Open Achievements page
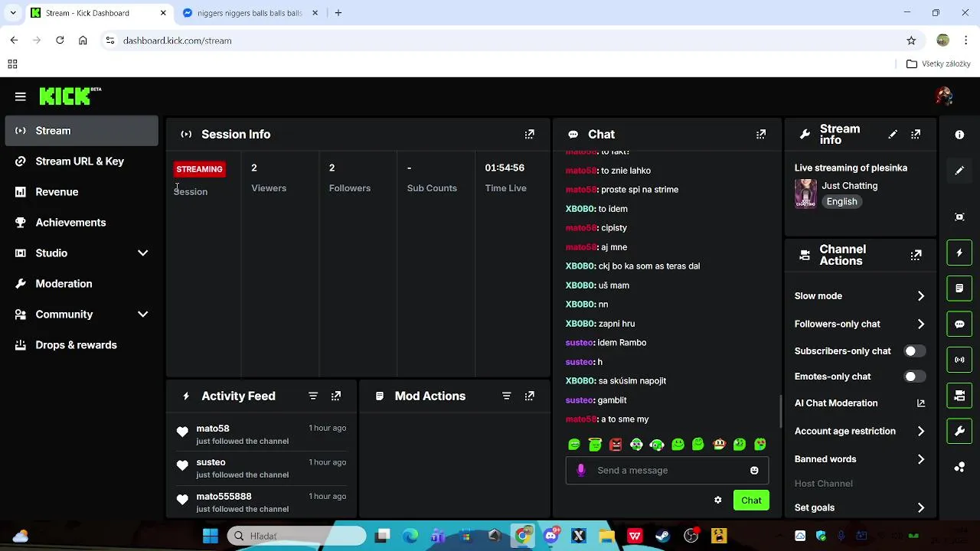Screen dimensions: 980x551 (x=81, y=223)
